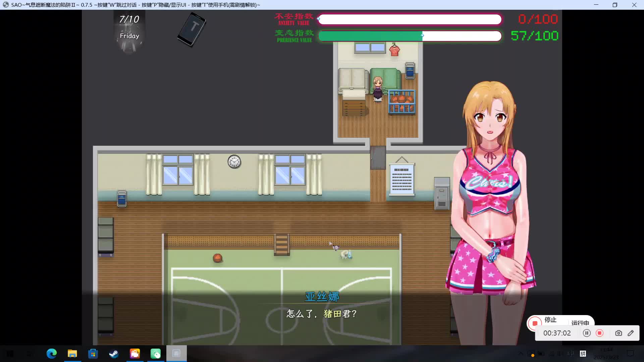Screen dimensions: 644x362
Task: Close the game window
Action: point(634,5)
